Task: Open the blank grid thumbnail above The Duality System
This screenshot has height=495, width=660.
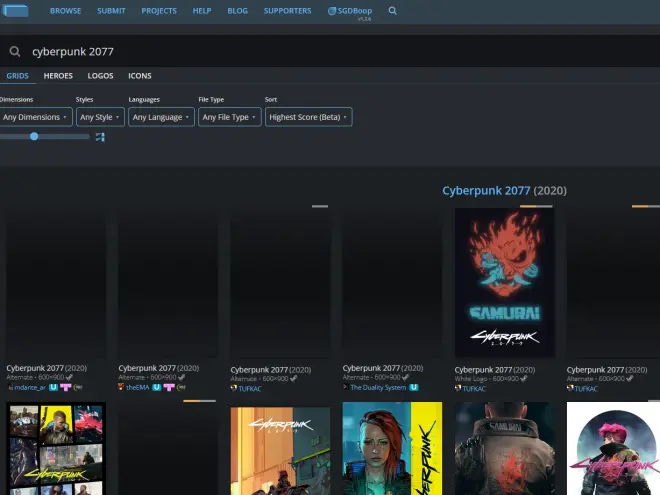Action: 392,282
